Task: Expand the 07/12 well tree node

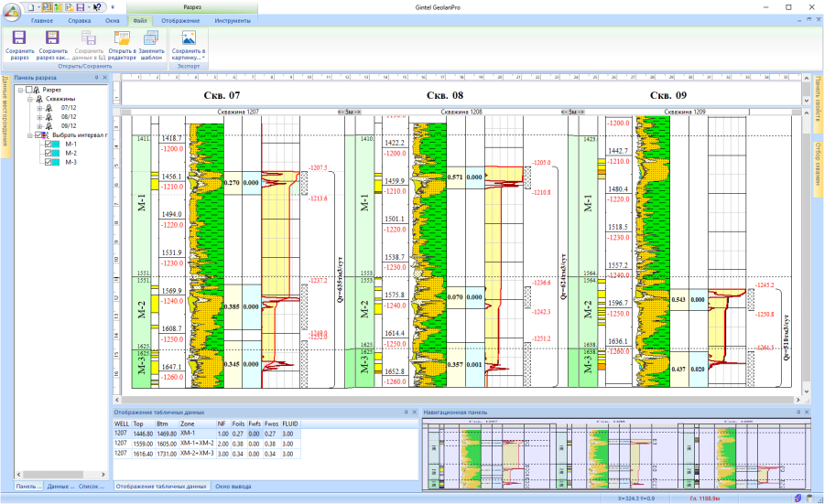Action: coord(39,108)
